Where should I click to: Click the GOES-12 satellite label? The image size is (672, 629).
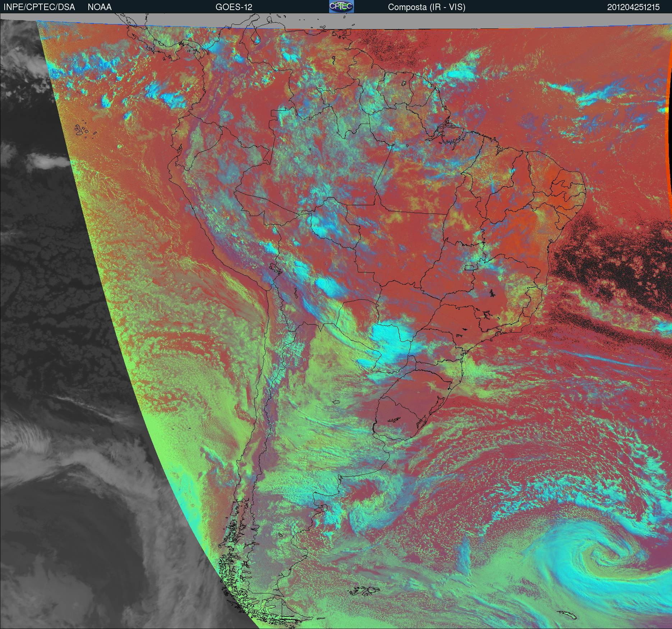click(234, 7)
